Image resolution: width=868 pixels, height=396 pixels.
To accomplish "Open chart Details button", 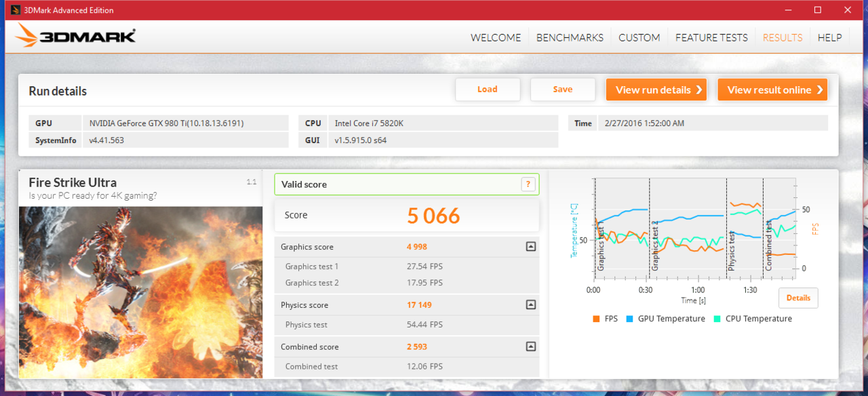I will coord(798,298).
